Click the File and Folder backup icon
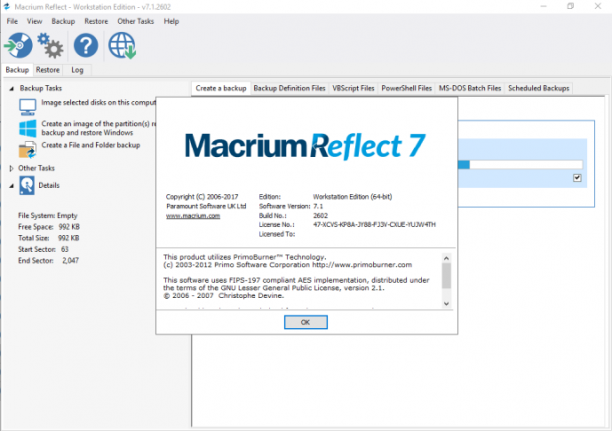The image size is (612, 431). [x=28, y=150]
